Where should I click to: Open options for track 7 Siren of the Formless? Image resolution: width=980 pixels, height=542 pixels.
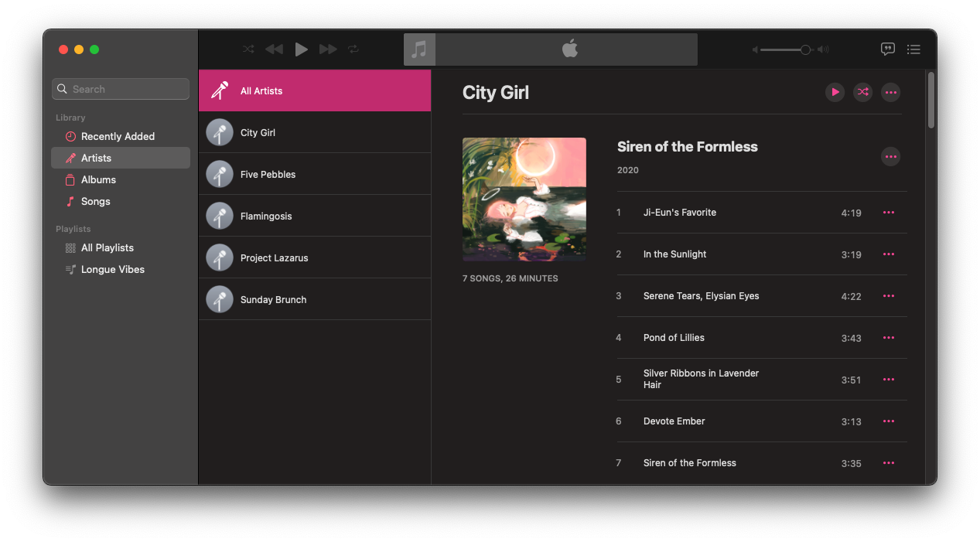click(889, 462)
